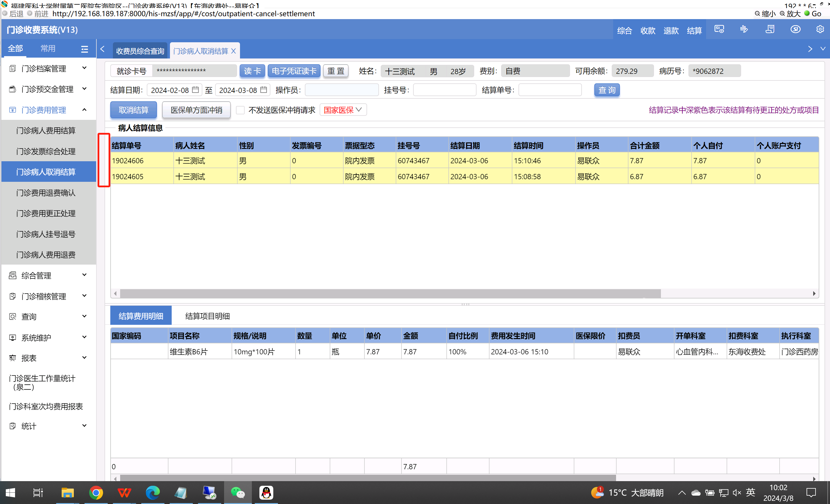Click the 取消结算 button

[x=133, y=110]
